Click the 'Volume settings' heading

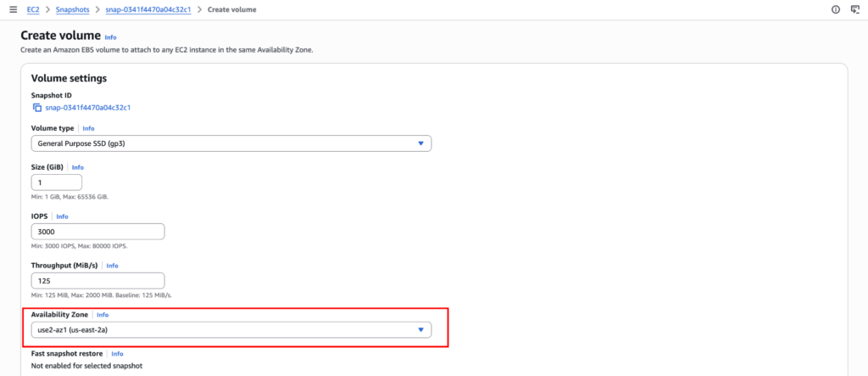coord(69,78)
